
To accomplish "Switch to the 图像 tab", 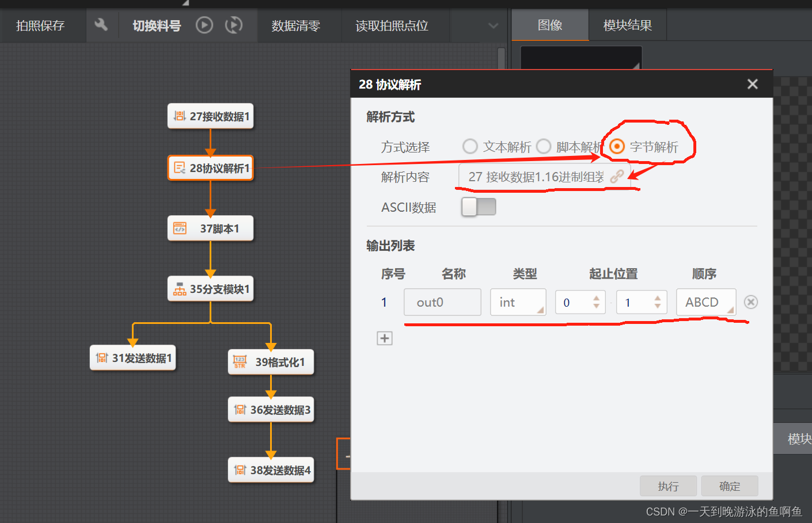I will 550,25.
